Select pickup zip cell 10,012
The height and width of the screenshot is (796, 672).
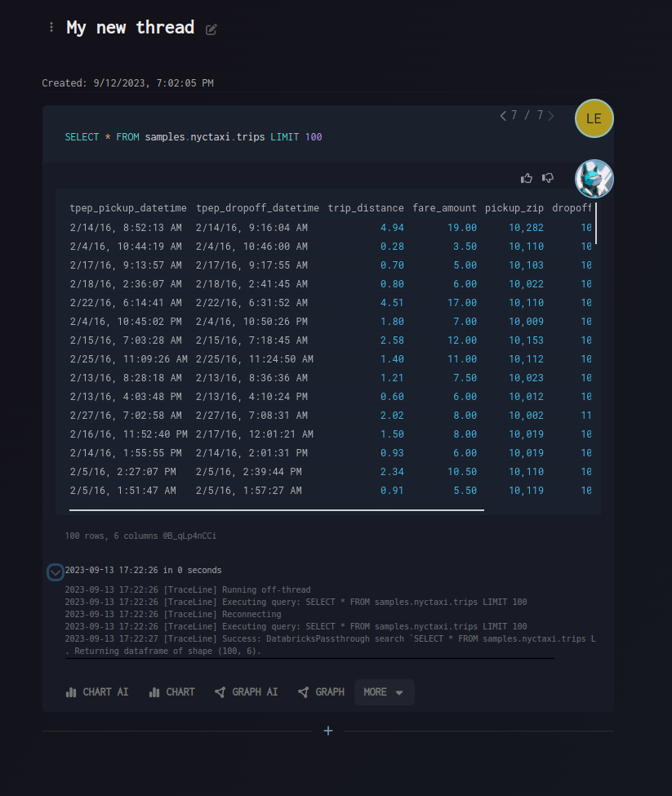pos(526,397)
